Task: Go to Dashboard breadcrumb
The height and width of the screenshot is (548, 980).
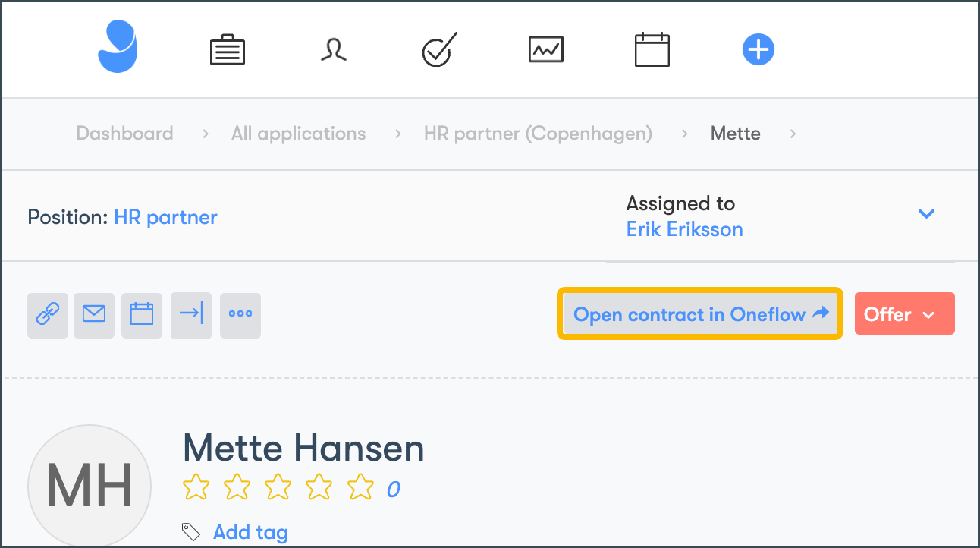Action: [124, 134]
